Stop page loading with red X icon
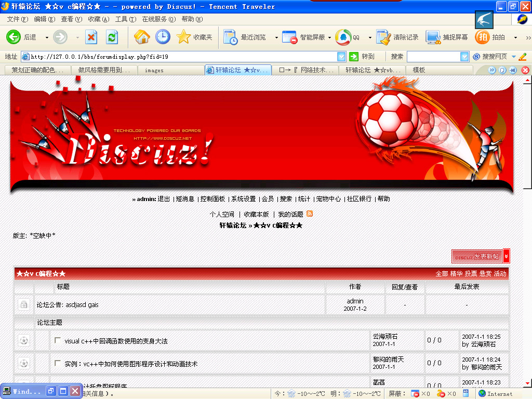 (91, 37)
